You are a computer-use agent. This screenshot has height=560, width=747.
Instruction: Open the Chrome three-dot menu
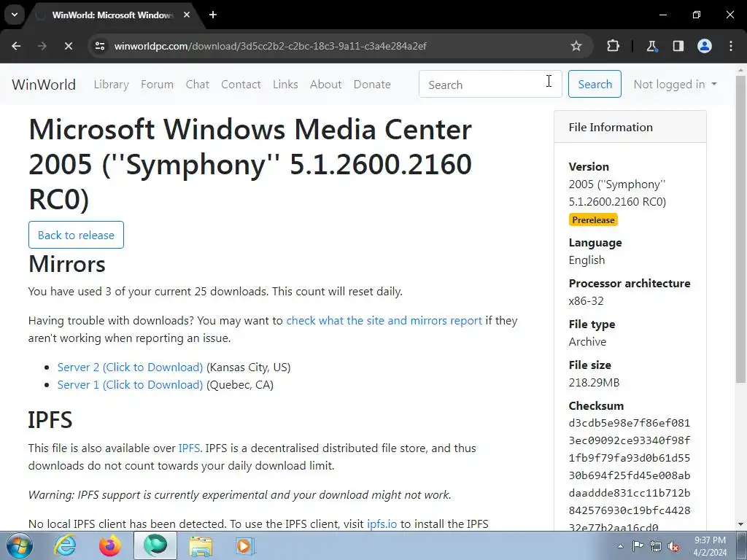[731, 46]
